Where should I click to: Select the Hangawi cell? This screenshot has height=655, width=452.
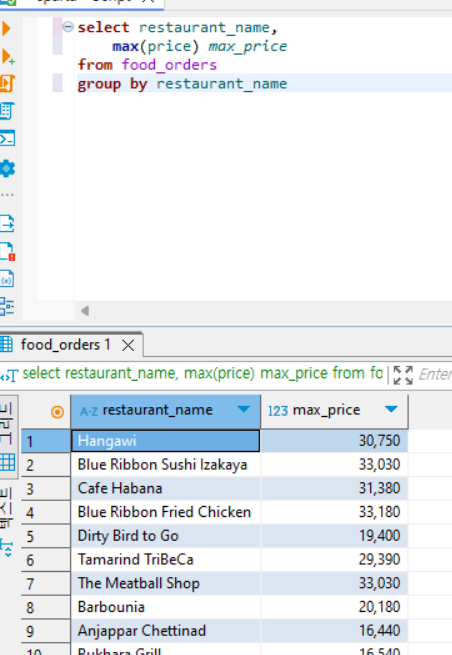click(x=165, y=441)
